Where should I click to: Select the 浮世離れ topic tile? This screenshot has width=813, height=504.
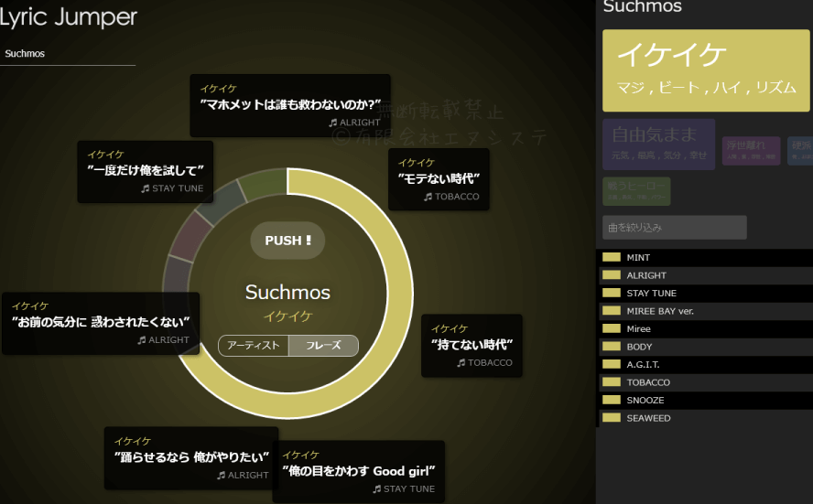[751, 151]
